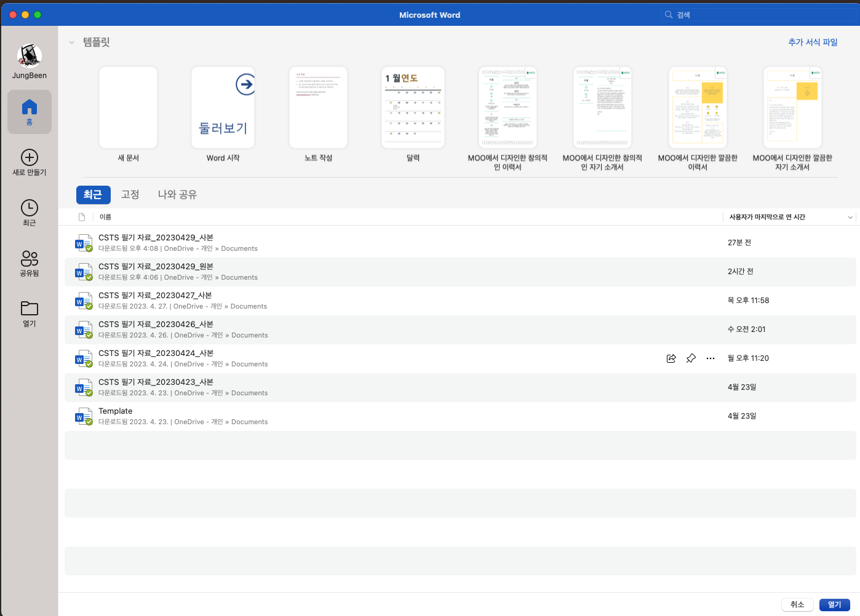Select MOO 깔끔한 이력서 template
The height and width of the screenshot is (616, 860).
tap(698, 108)
